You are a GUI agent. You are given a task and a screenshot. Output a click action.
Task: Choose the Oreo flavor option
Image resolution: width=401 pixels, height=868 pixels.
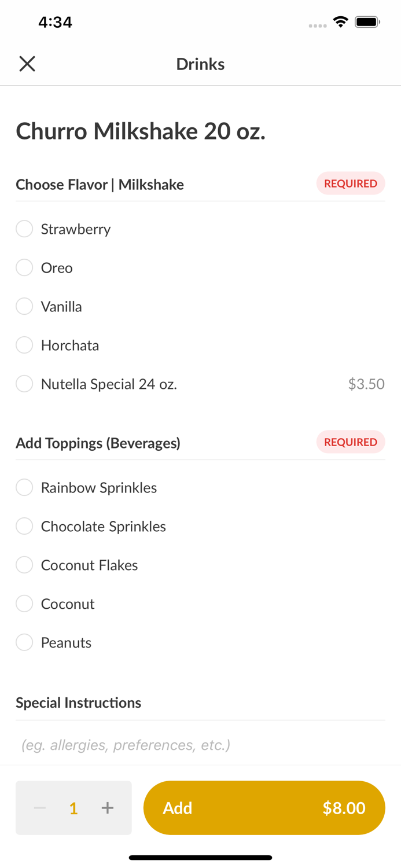tap(24, 268)
